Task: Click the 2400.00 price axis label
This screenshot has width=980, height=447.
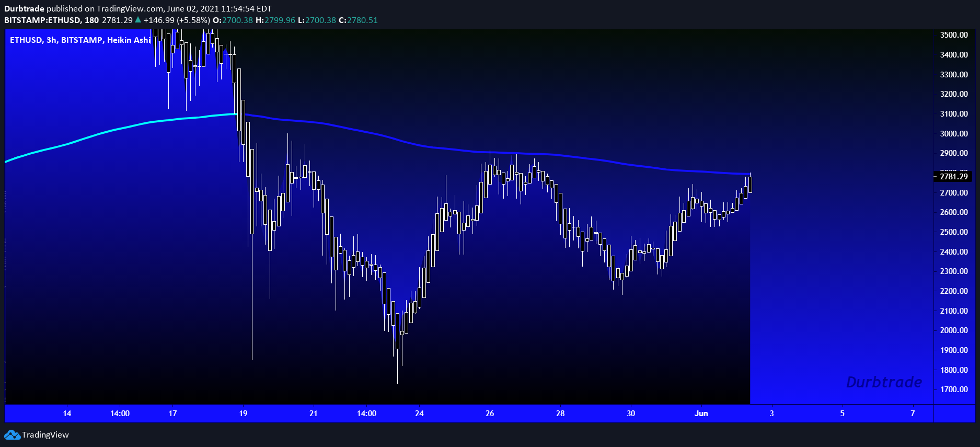Action: [954, 251]
